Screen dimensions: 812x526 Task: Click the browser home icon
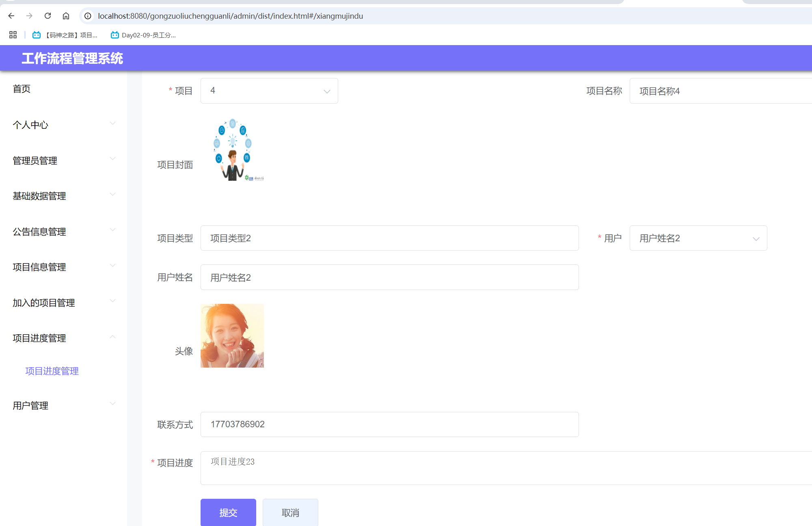66,16
